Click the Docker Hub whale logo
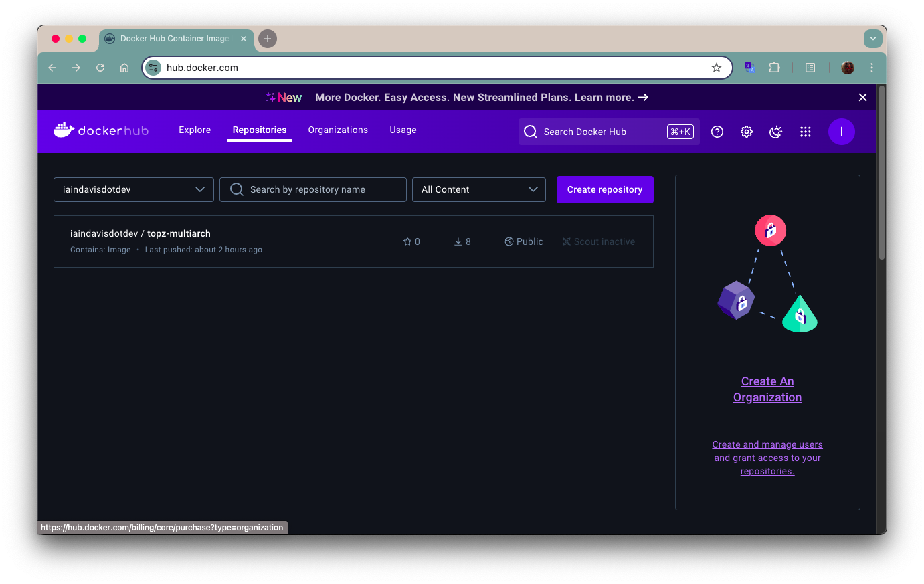The width and height of the screenshot is (924, 584). pos(101,130)
